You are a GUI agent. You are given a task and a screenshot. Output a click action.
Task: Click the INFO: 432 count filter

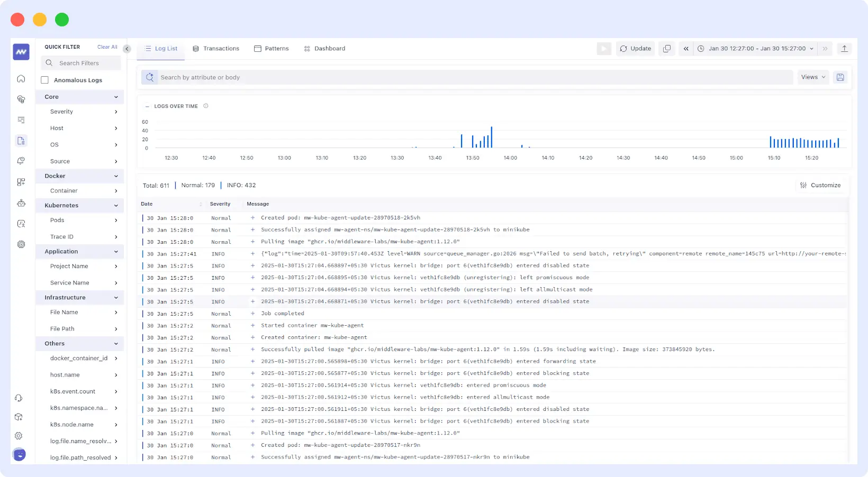(241, 185)
